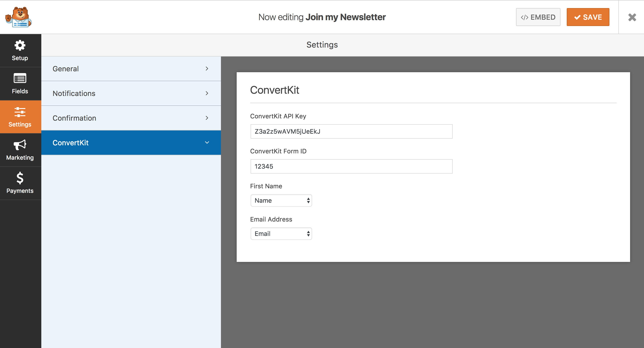644x348 pixels.
Task: Open the Setup gear icon panel
Action: coord(20,50)
